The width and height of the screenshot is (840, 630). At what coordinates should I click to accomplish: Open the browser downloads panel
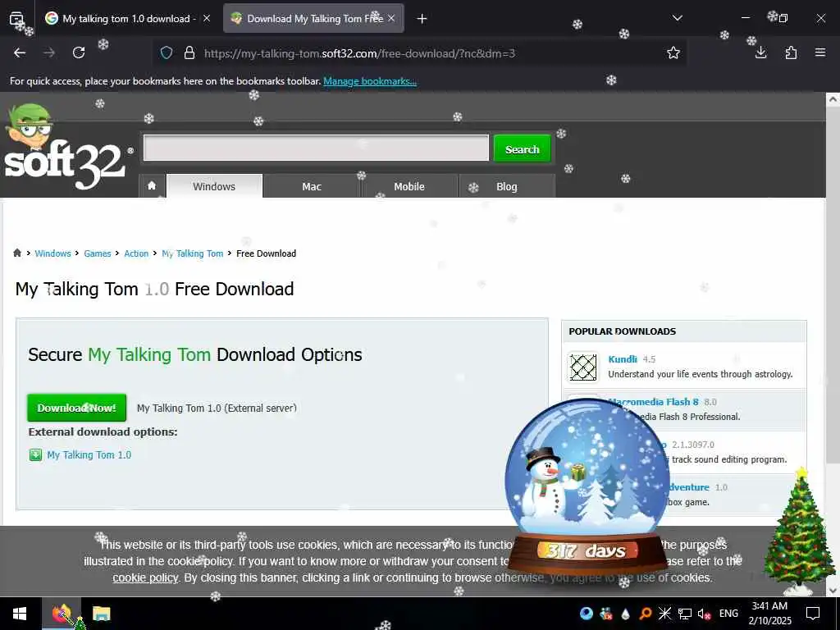tap(760, 52)
